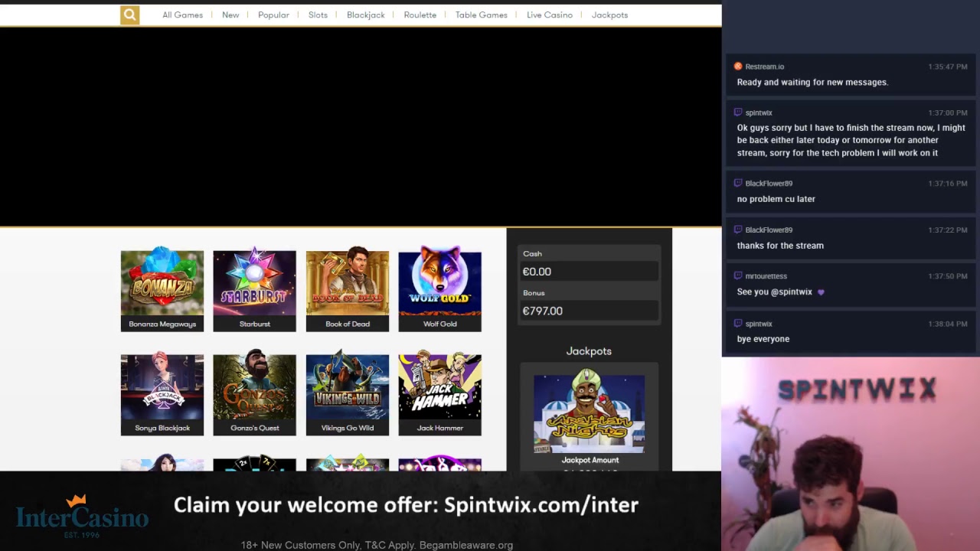Open the All Games category
Image resolution: width=980 pixels, height=551 pixels.
pyautogui.click(x=182, y=15)
